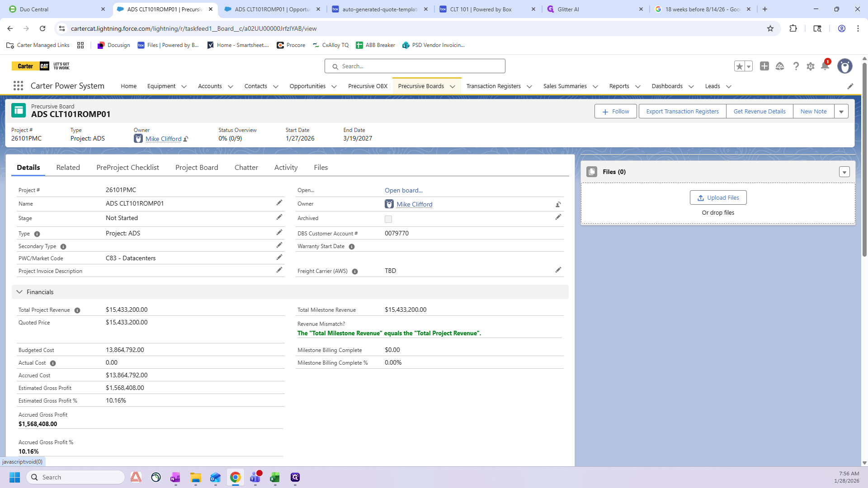Open the Setup gear icon

(x=810, y=66)
